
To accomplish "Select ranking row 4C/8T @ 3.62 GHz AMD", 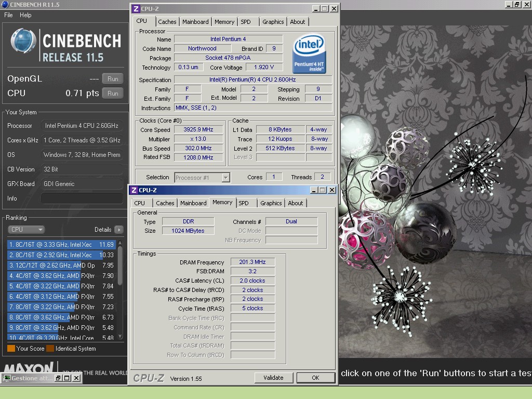I will pyautogui.click(x=61, y=276).
